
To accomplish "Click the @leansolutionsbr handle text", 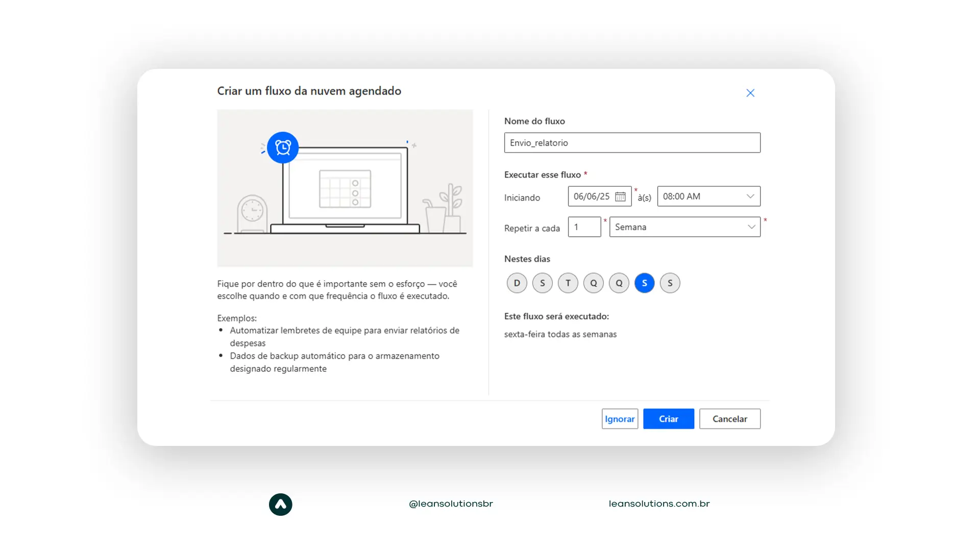I will [x=451, y=504].
